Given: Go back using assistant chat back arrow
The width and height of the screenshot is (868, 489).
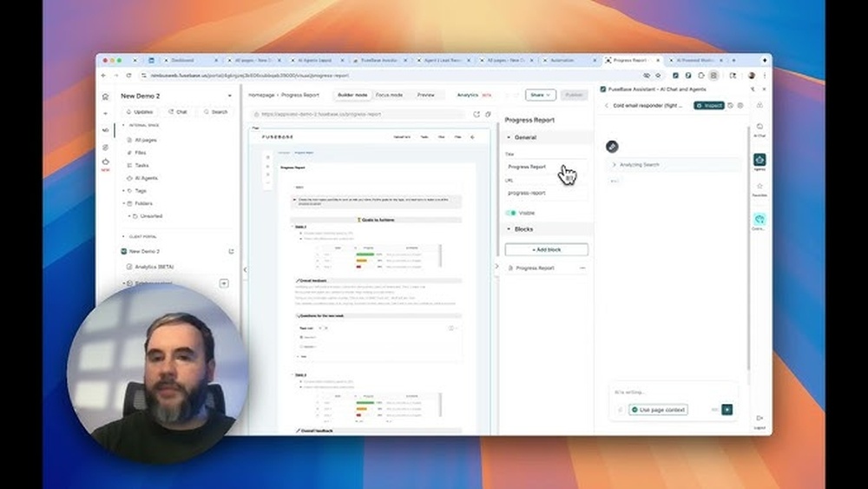Looking at the screenshot, I should tap(606, 105).
